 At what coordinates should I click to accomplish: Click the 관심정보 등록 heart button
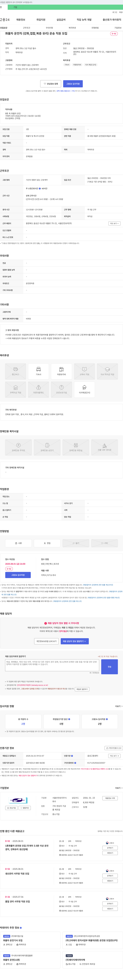click(51, 84)
